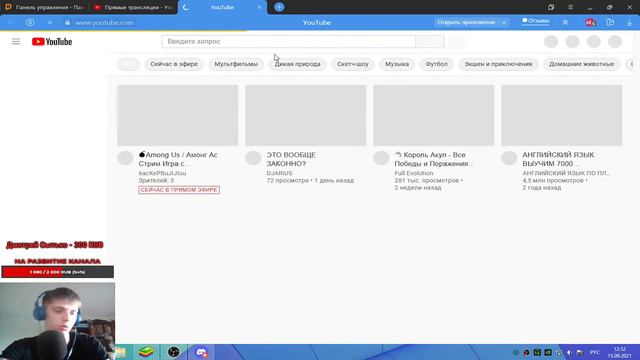The image size is (640, 360).
Task: Select the active YouTube browser tab
Action: point(222,7)
